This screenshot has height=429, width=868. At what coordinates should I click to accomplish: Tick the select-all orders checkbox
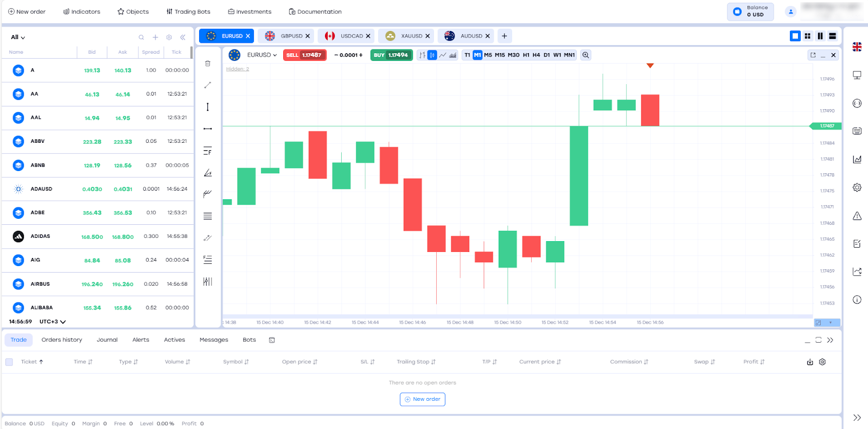click(9, 362)
